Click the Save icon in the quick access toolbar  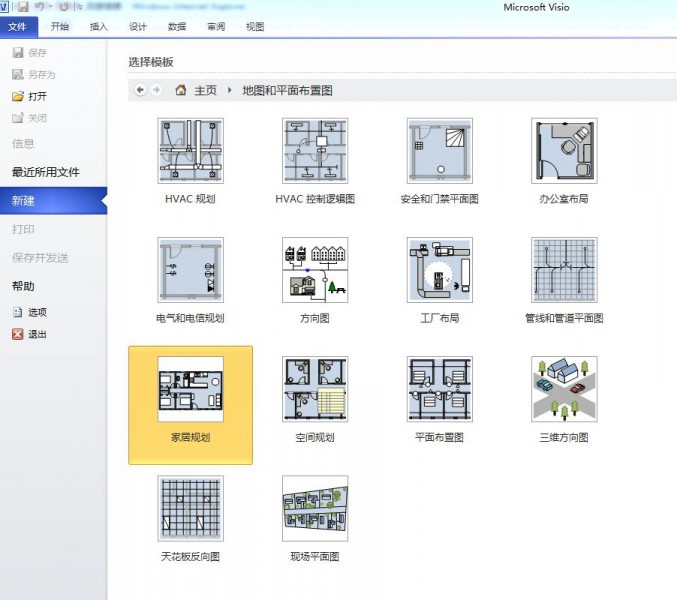click(23, 7)
